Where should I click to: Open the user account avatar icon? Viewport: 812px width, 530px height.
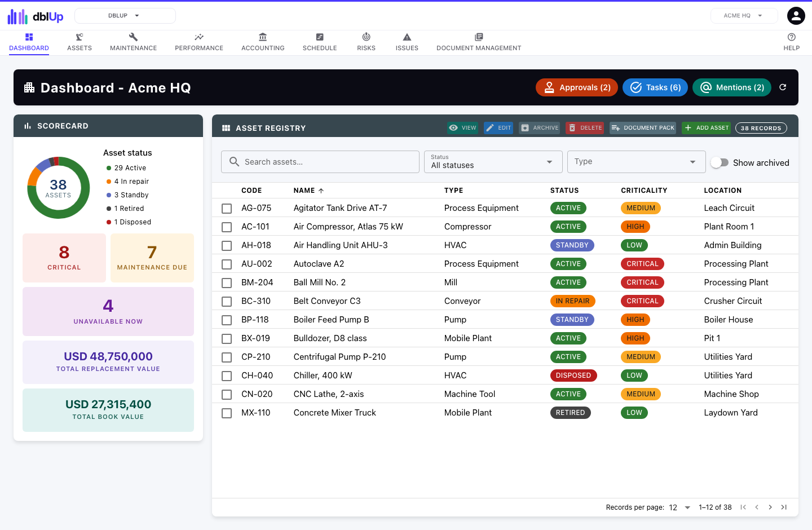796,16
